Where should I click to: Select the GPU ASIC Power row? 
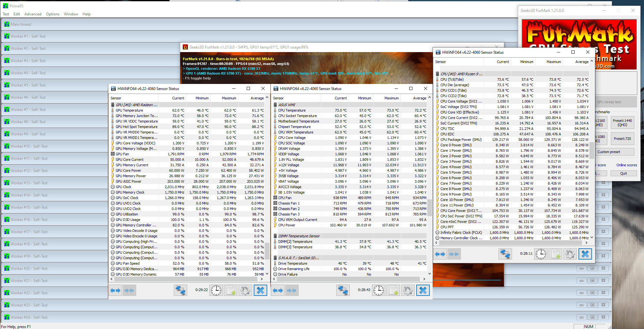click(x=187, y=181)
